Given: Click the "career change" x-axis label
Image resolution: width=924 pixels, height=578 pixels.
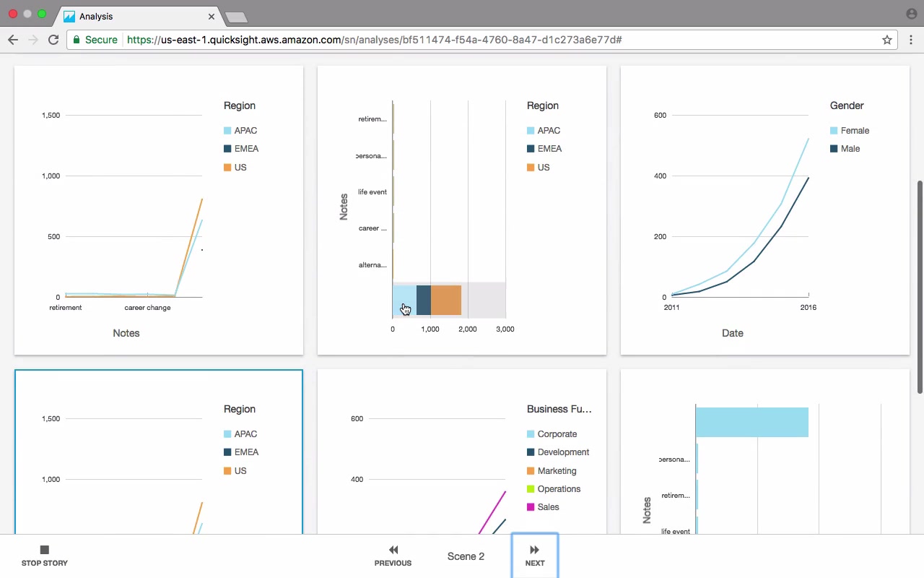Looking at the screenshot, I should click(147, 308).
